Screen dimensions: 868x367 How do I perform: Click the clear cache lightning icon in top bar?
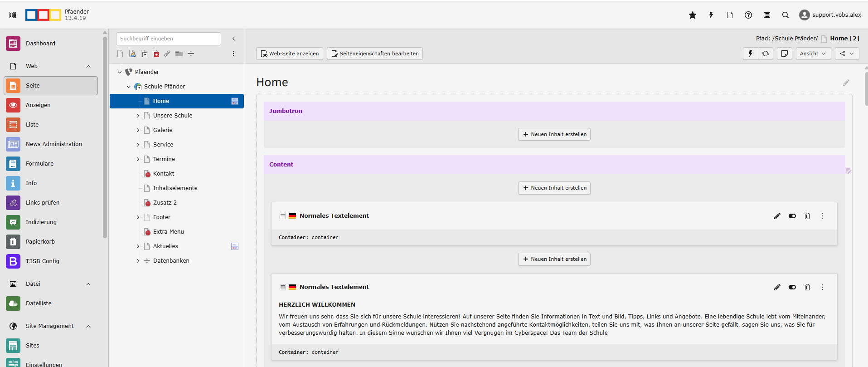pos(711,15)
